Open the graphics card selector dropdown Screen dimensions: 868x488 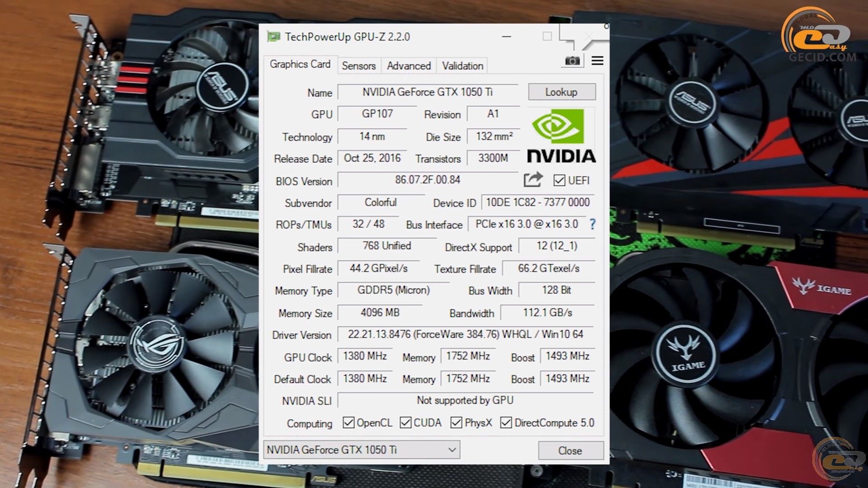click(x=451, y=450)
